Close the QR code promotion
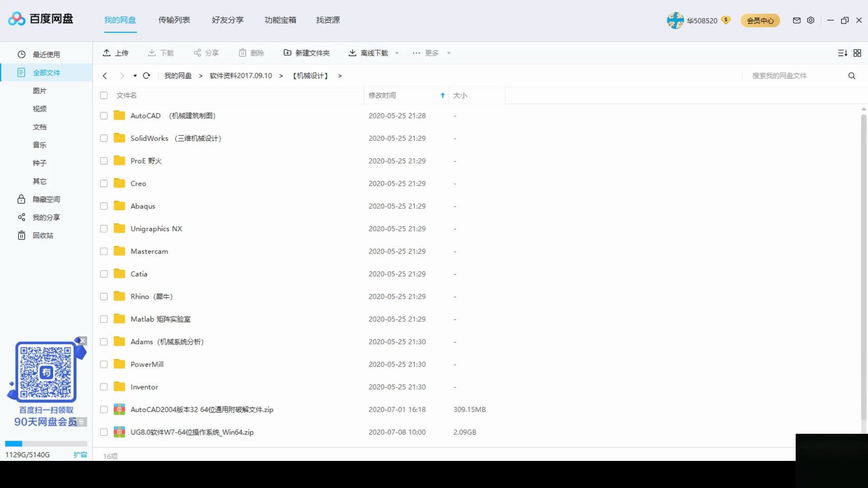The height and width of the screenshot is (488, 868). pos(82,341)
